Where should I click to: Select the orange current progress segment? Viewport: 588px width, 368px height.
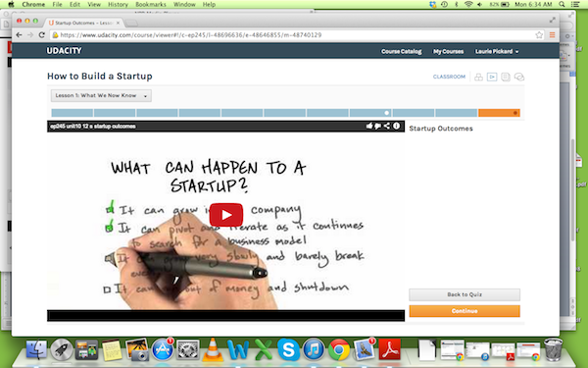point(499,113)
